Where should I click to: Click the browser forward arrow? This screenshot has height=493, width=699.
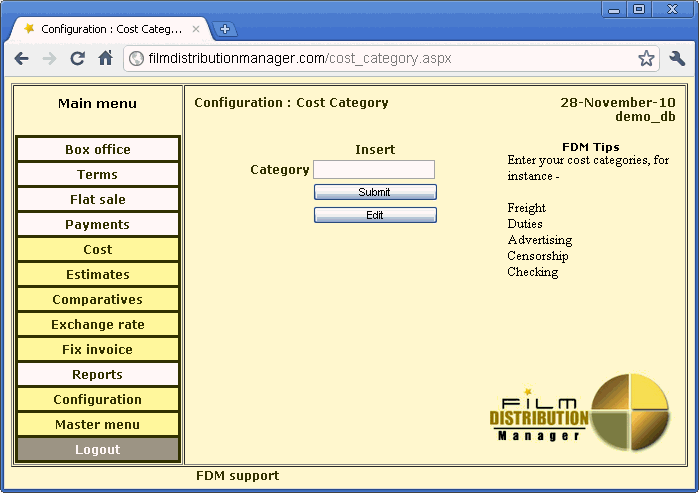[49, 59]
